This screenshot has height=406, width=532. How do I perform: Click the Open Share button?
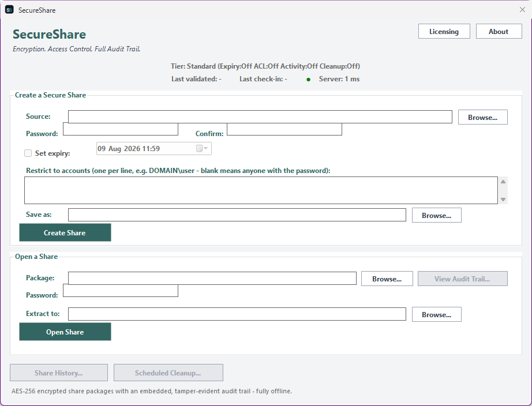[x=65, y=332]
